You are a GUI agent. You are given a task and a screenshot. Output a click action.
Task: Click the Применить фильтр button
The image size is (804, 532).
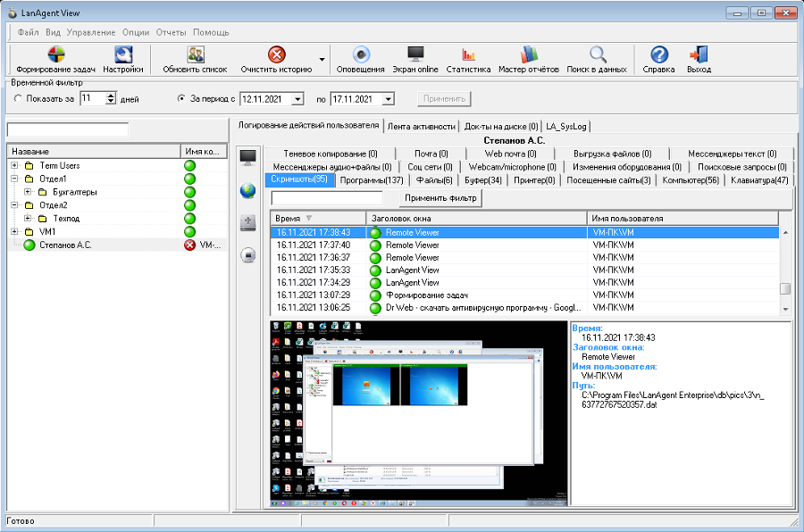pyautogui.click(x=441, y=197)
